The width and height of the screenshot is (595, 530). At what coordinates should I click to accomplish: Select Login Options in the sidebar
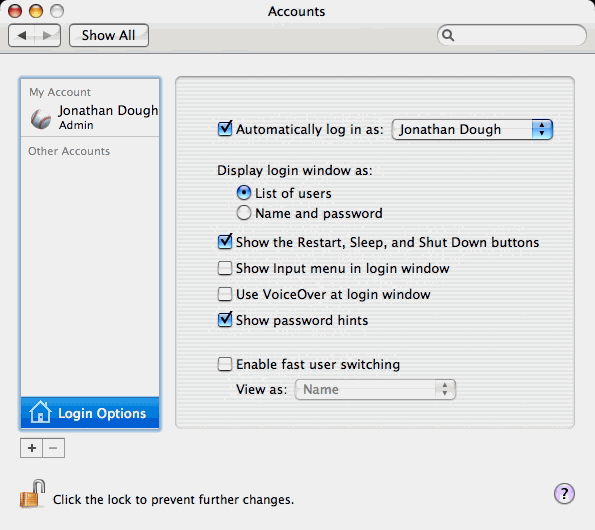click(90, 413)
